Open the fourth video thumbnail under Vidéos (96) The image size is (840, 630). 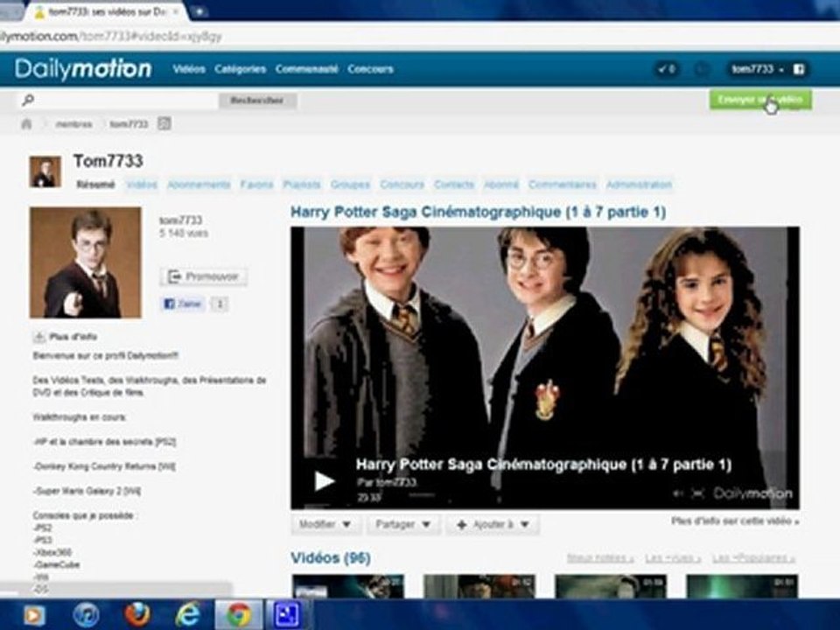[x=742, y=586]
